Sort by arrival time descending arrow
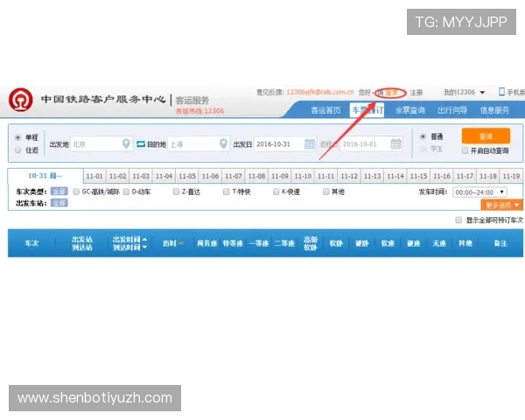The height and width of the screenshot is (420, 525). pos(144,247)
